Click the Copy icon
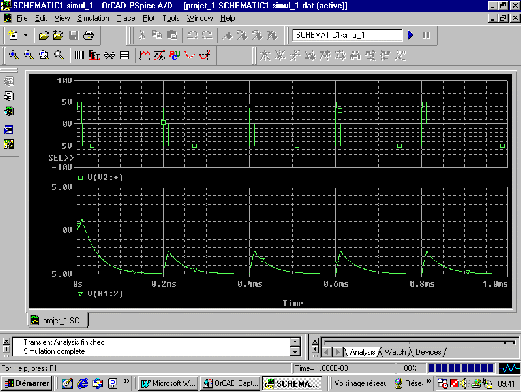This screenshot has width=521, height=392. coord(156,35)
